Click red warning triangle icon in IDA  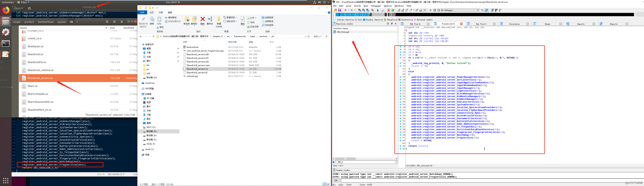pyautogui.click(x=389, y=10)
